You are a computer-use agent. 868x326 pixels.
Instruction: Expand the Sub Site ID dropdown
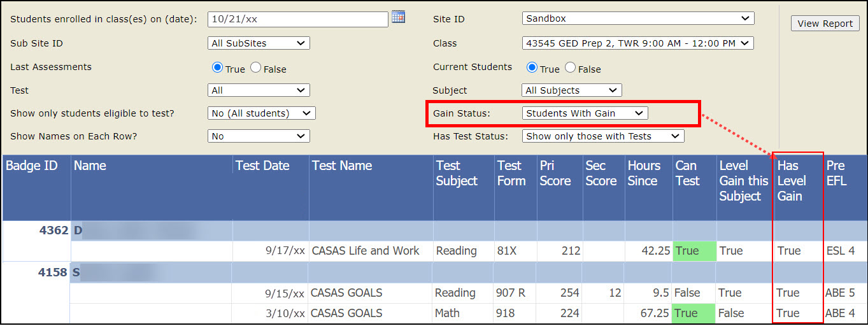(x=259, y=43)
